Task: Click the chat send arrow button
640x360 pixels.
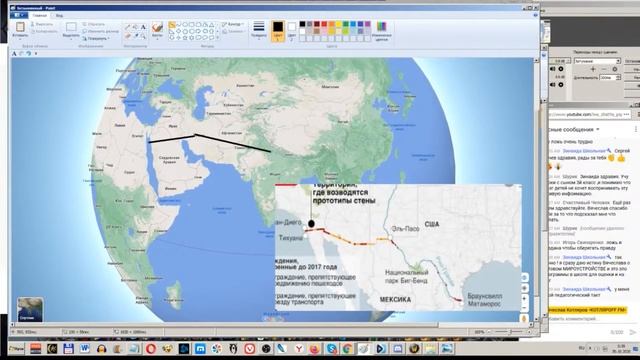Action: 633,332
